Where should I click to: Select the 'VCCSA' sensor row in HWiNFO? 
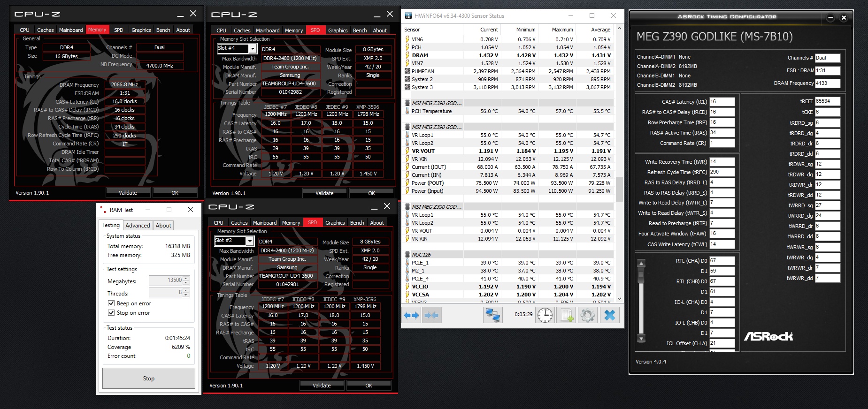(x=509, y=295)
